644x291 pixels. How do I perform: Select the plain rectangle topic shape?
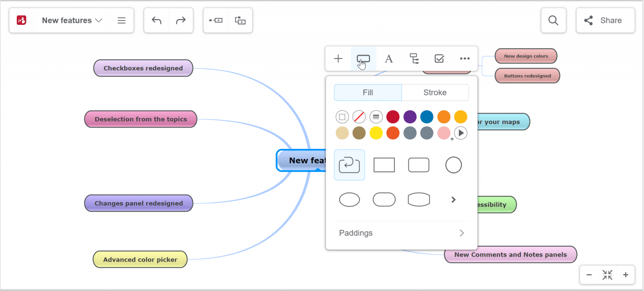(384, 165)
